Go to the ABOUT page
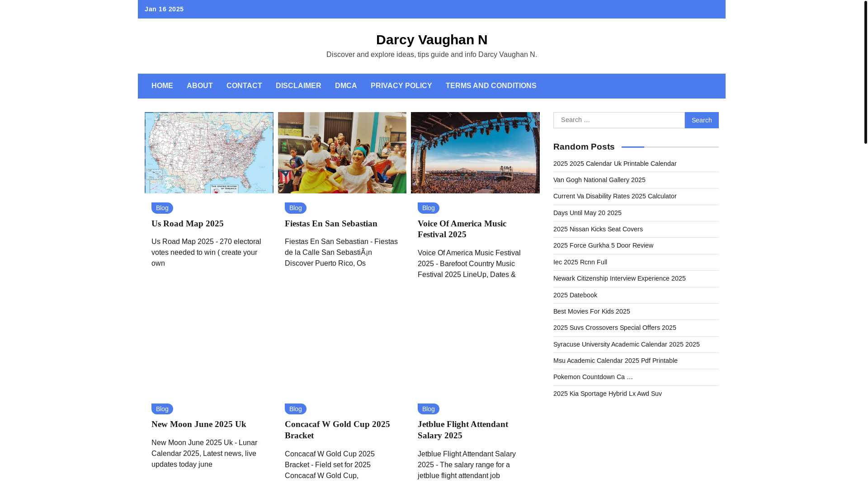The height and width of the screenshot is (488, 868). 199,86
